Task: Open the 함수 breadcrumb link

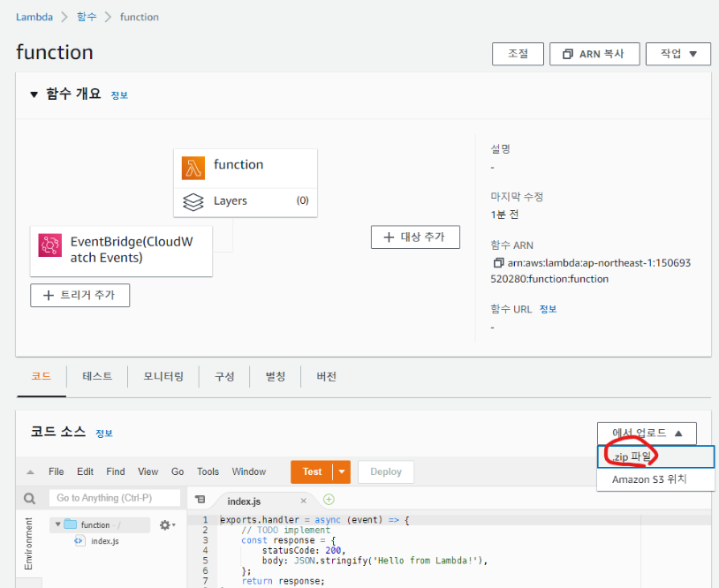Action: [x=87, y=17]
